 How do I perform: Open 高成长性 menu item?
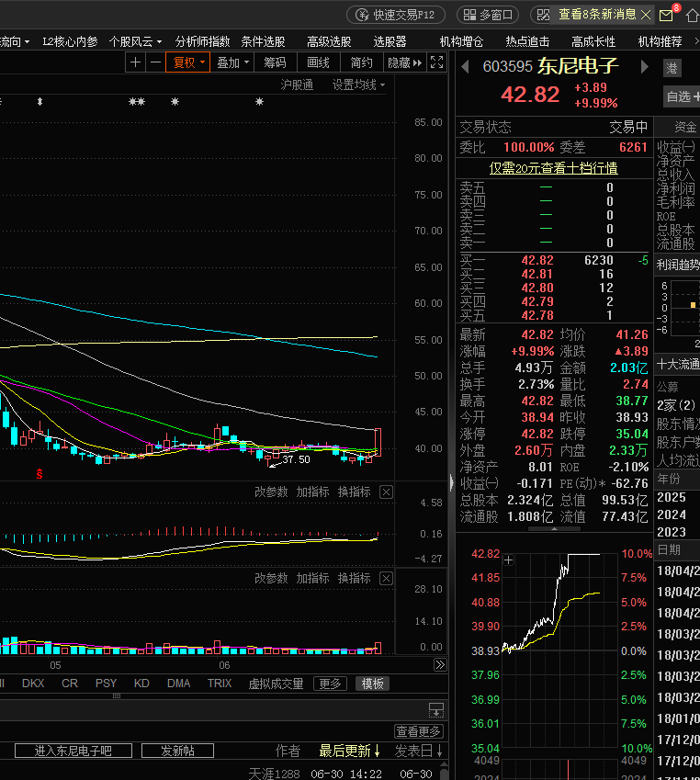(593, 41)
